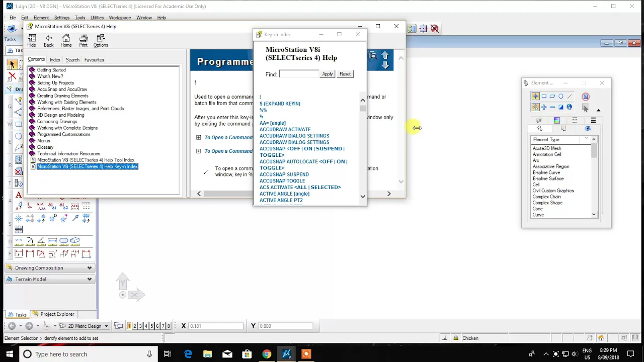The width and height of the screenshot is (644, 362).
Task: Print the current help topic
Action: [x=84, y=41]
